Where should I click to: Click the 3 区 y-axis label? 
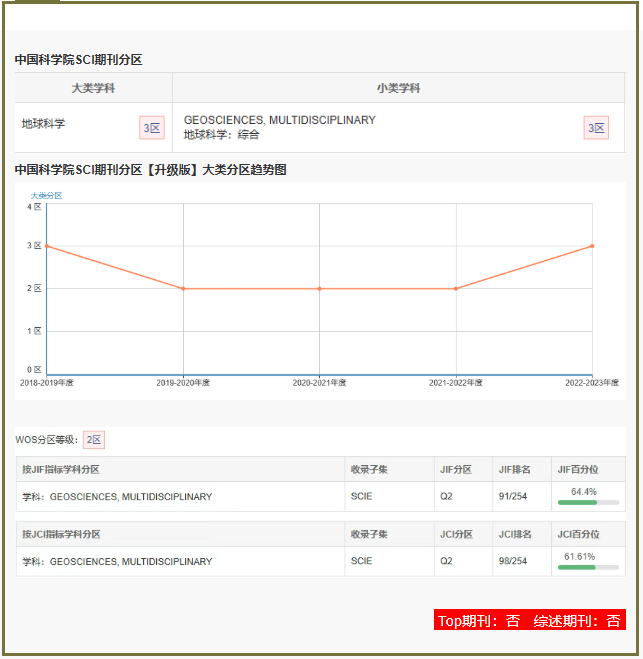pyautogui.click(x=34, y=245)
